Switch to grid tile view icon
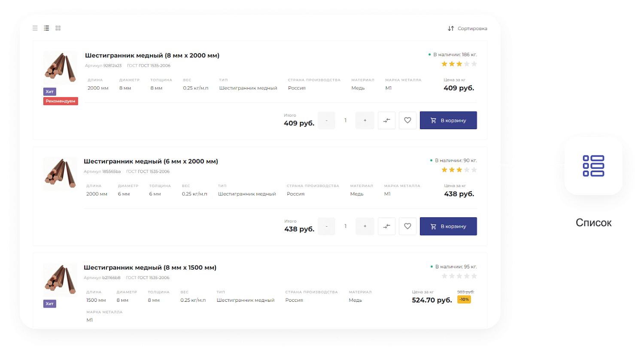The height and width of the screenshot is (355, 644). 58,28
